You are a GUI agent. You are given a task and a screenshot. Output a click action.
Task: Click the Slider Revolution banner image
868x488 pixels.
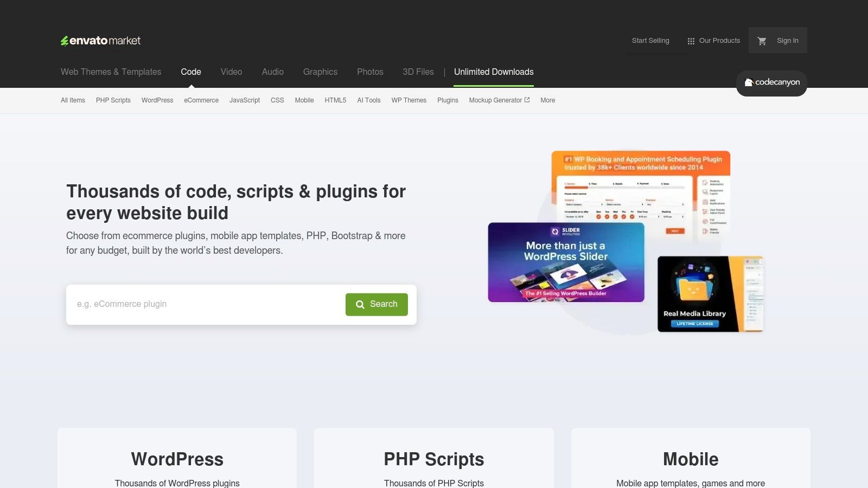tap(566, 262)
